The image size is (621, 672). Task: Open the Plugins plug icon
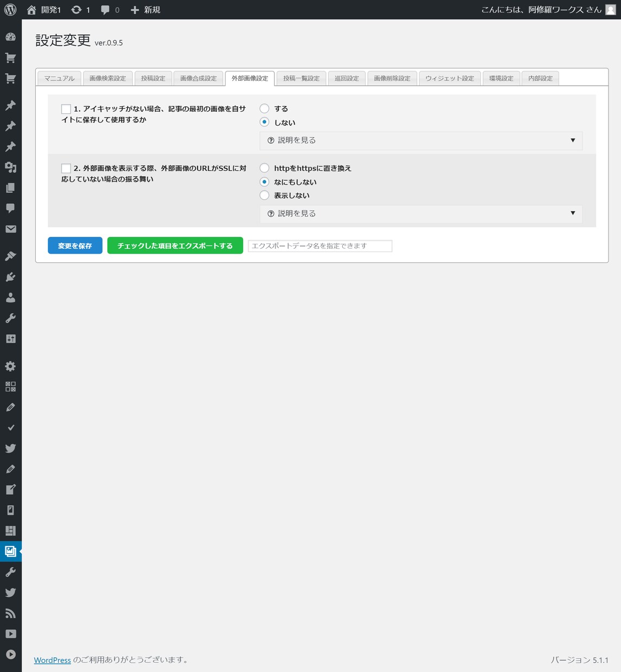(x=10, y=277)
